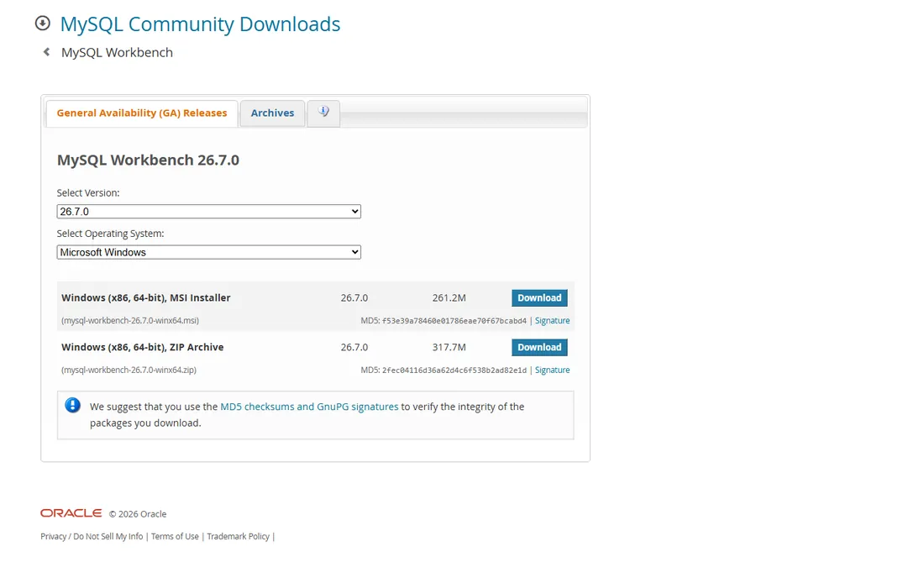This screenshot has width=924, height=578.
Task: Click the Windows (x86, 64-bit), MSI Installer title
Action: tap(145, 298)
